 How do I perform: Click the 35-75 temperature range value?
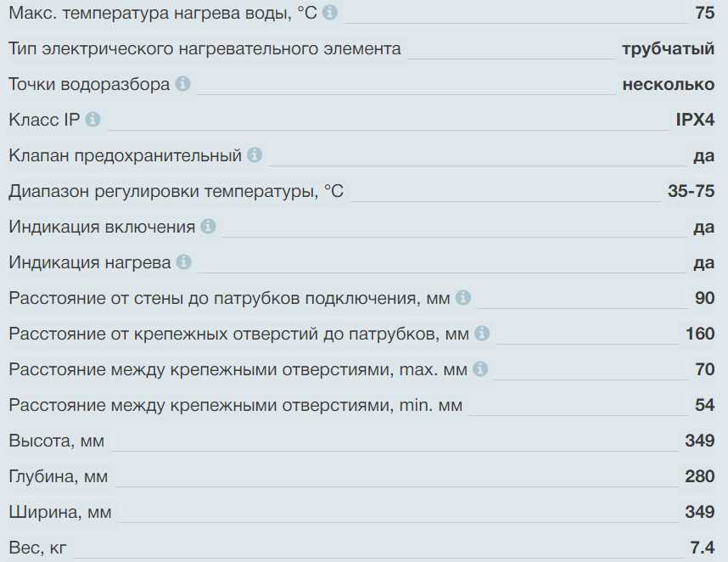[x=691, y=191]
